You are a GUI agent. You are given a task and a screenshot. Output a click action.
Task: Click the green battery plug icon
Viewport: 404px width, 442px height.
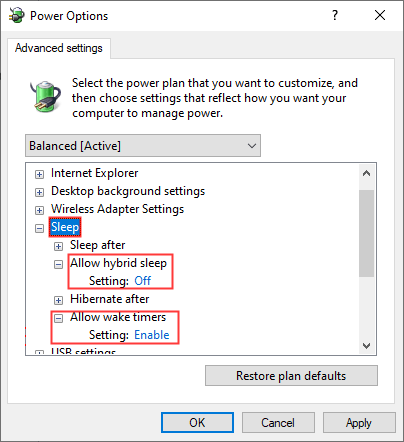pyautogui.click(x=46, y=96)
